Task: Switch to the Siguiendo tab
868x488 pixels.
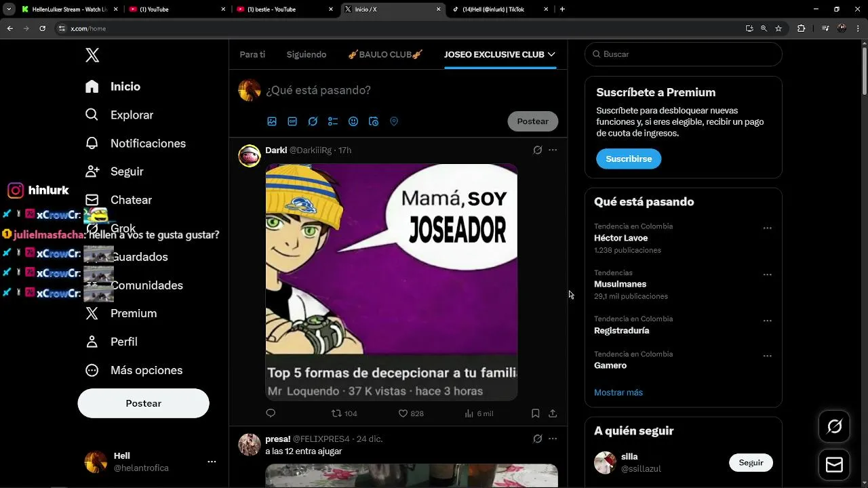Action: point(307,54)
